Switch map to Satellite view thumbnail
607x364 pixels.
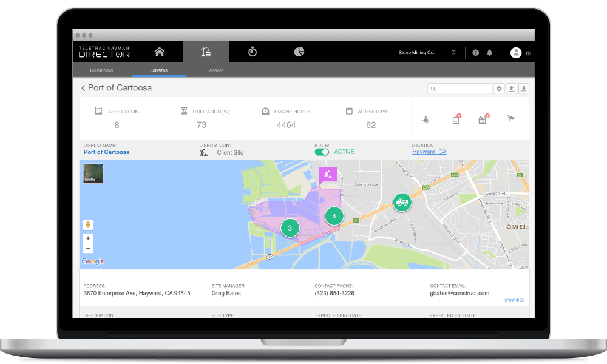tap(92, 174)
